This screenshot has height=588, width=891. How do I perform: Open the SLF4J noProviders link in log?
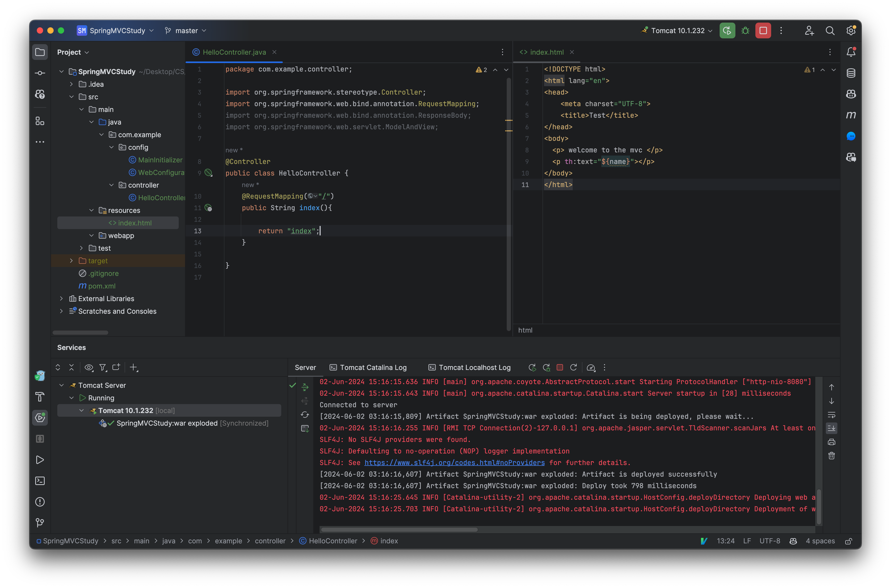point(454,462)
